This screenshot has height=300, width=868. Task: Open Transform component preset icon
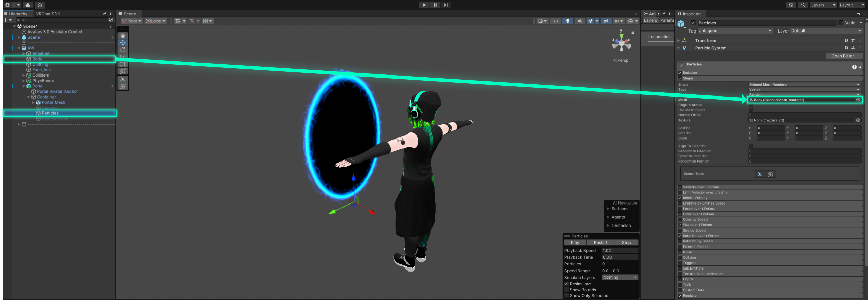853,40
